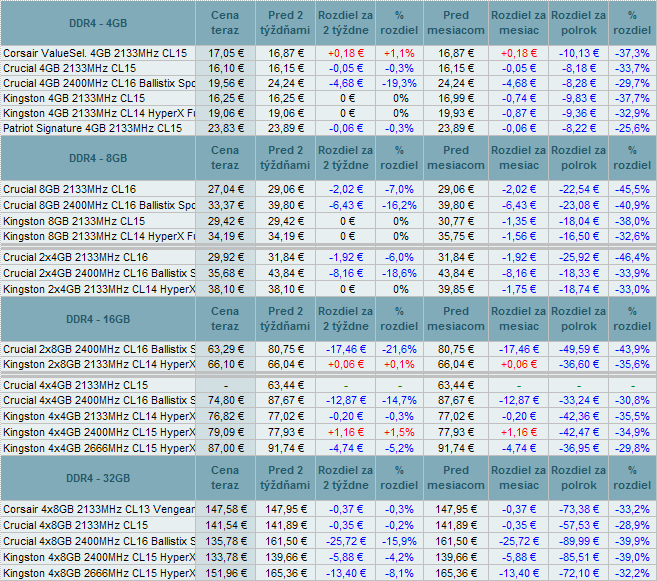
Task: Select red +0,1% percentage cell
Action: (399, 364)
